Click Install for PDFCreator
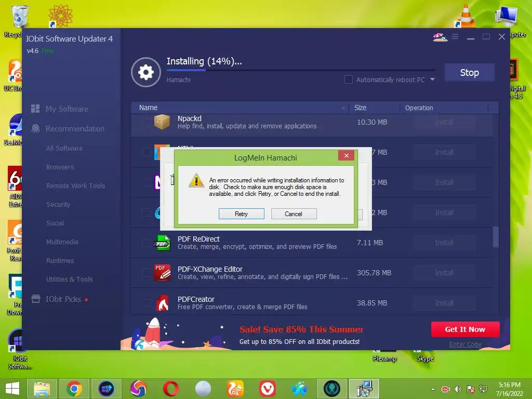 444,303
